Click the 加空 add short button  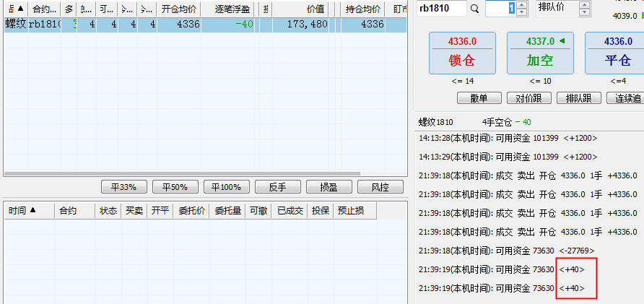pos(540,53)
